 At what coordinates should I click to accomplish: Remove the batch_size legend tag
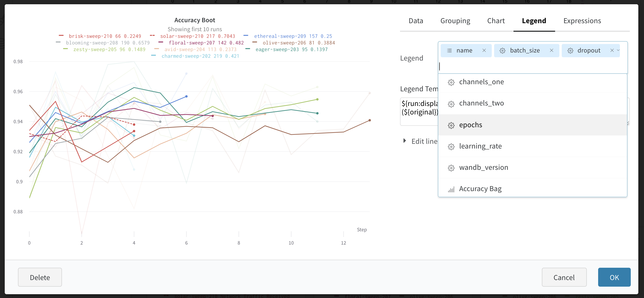[x=552, y=51]
